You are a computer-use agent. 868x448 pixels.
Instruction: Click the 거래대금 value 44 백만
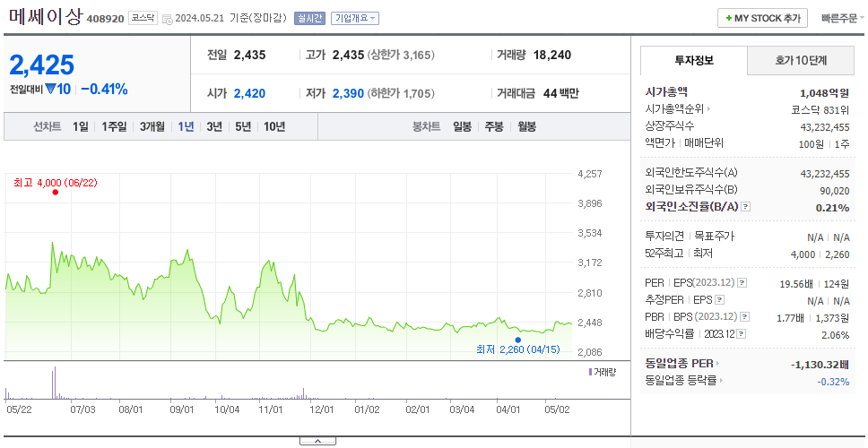560,93
